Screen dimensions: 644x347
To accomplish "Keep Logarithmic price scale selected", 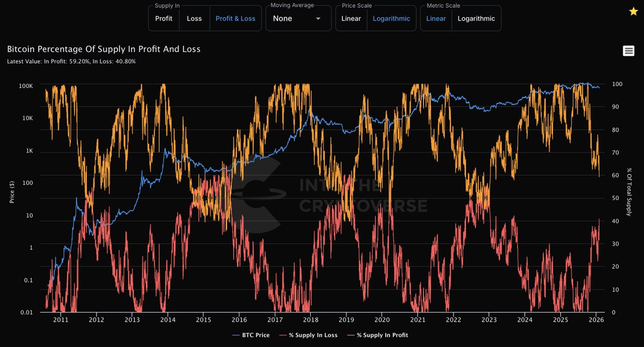I will 392,18.
